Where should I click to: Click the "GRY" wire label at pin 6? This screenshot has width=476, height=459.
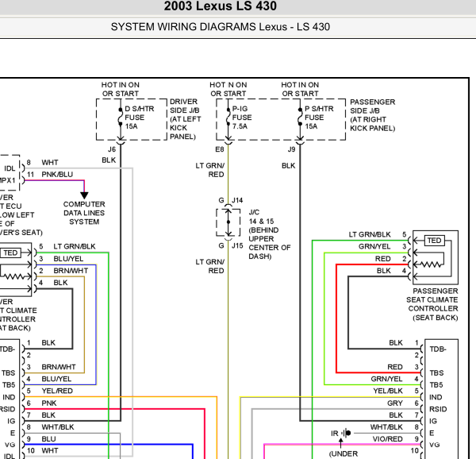(x=394, y=403)
